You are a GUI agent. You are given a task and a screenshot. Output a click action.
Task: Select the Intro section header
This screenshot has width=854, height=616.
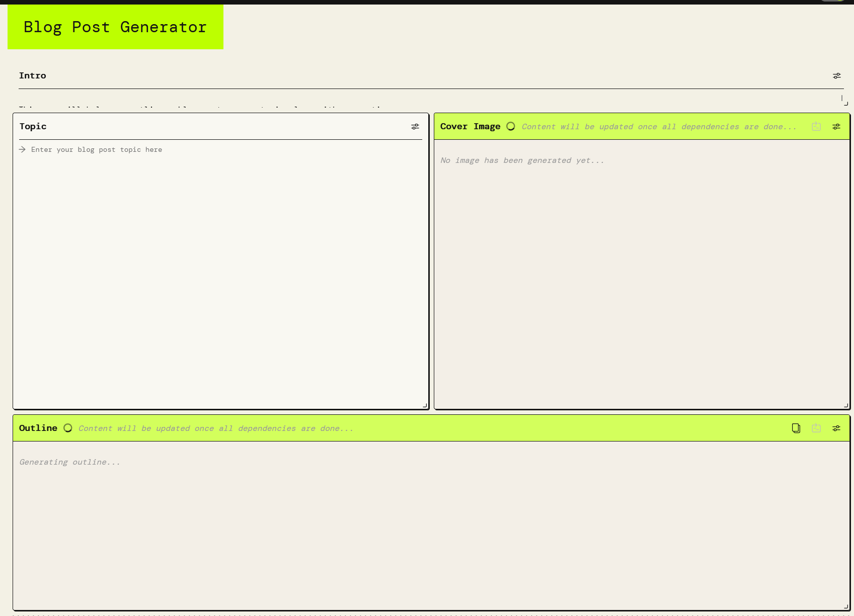33,75
